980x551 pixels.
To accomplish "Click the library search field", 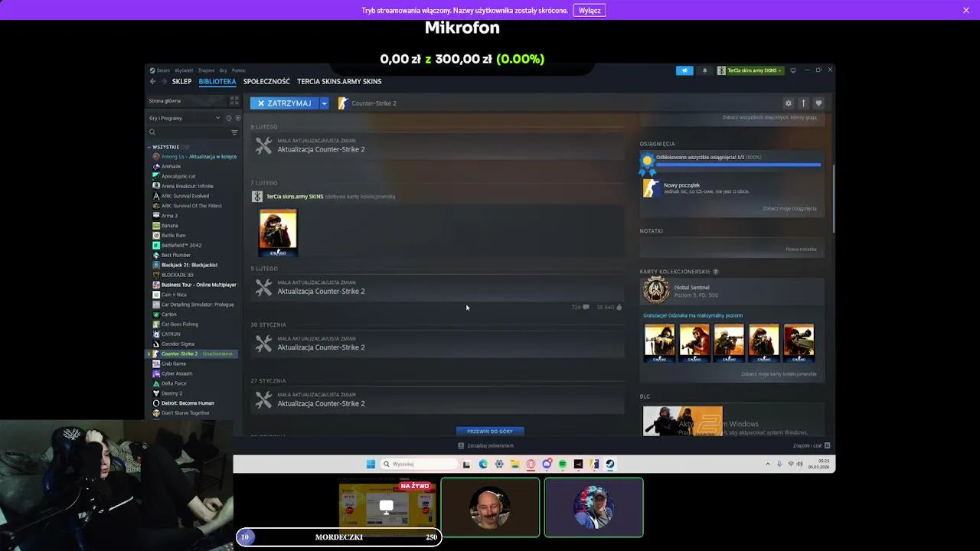I will click(x=189, y=132).
